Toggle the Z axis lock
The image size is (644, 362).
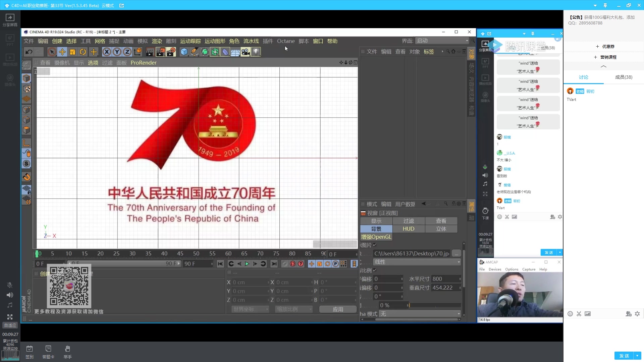[127, 52]
